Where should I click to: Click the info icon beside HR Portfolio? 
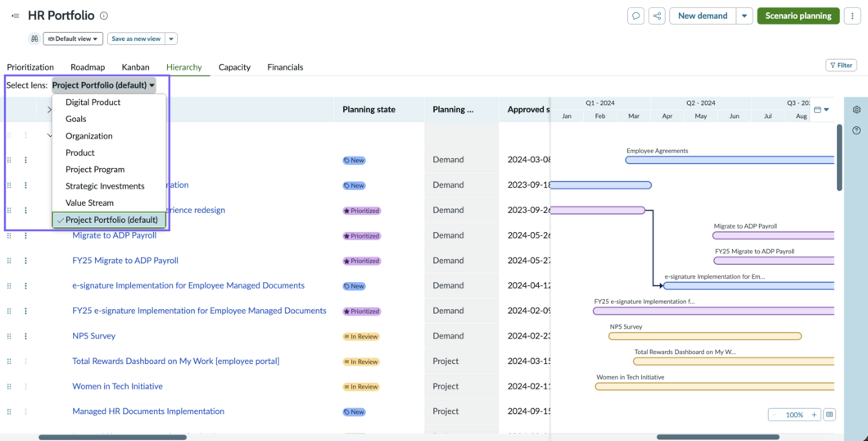pos(104,16)
